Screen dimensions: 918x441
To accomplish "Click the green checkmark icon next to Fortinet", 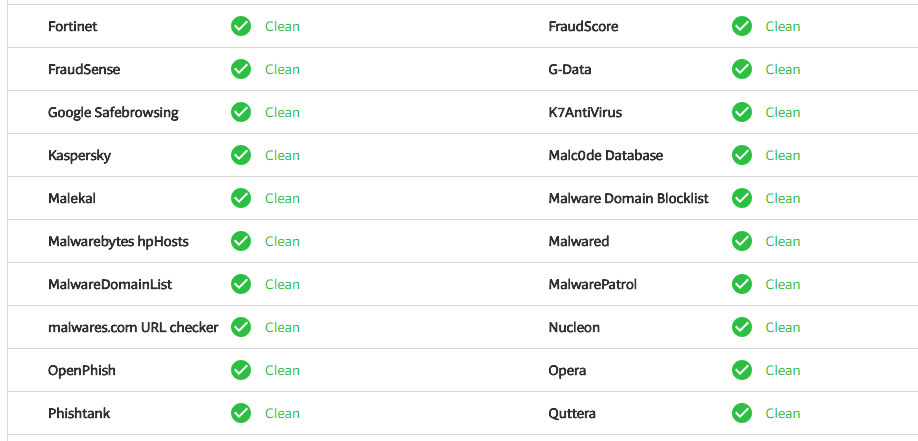I will (241, 26).
